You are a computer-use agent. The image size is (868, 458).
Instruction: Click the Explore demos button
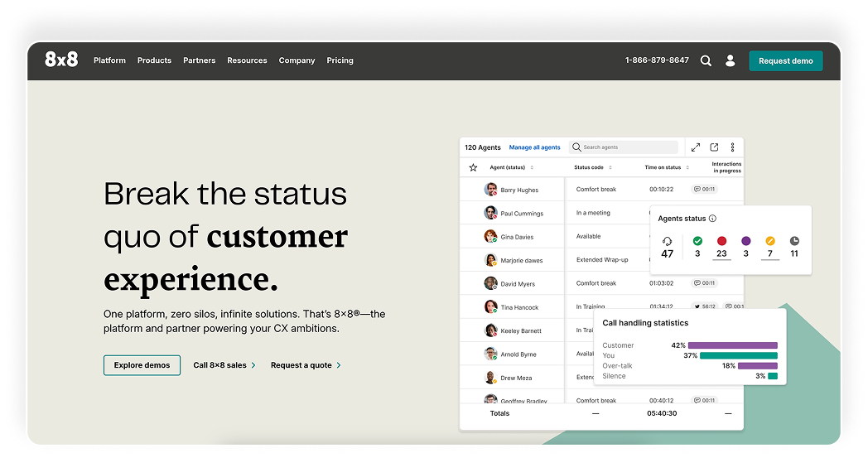pos(142,365)
